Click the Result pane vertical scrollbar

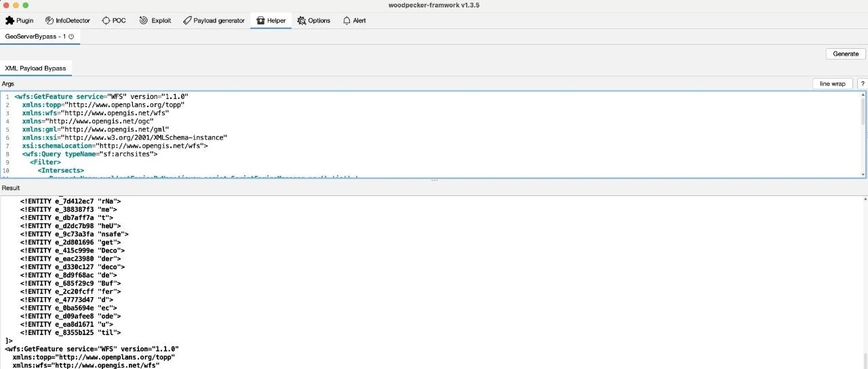[865, 282]
